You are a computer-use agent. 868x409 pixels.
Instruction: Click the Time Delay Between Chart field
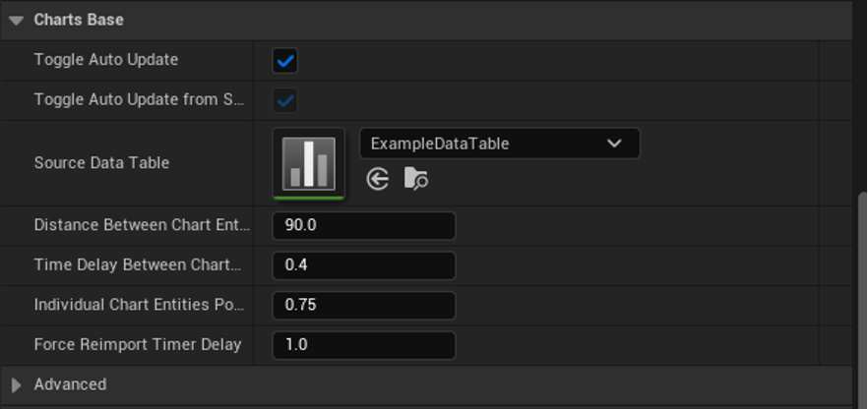click(x=363, y=265)
